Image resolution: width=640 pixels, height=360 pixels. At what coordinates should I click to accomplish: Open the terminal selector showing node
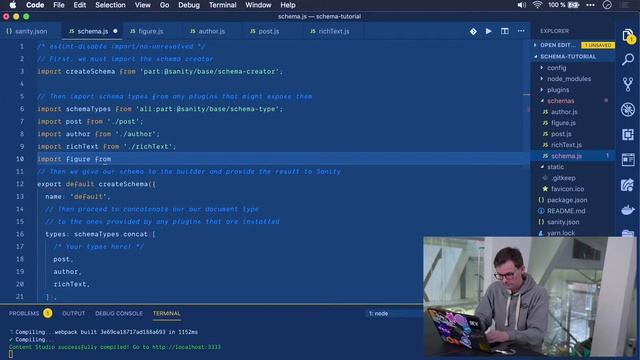pos(394,313)
